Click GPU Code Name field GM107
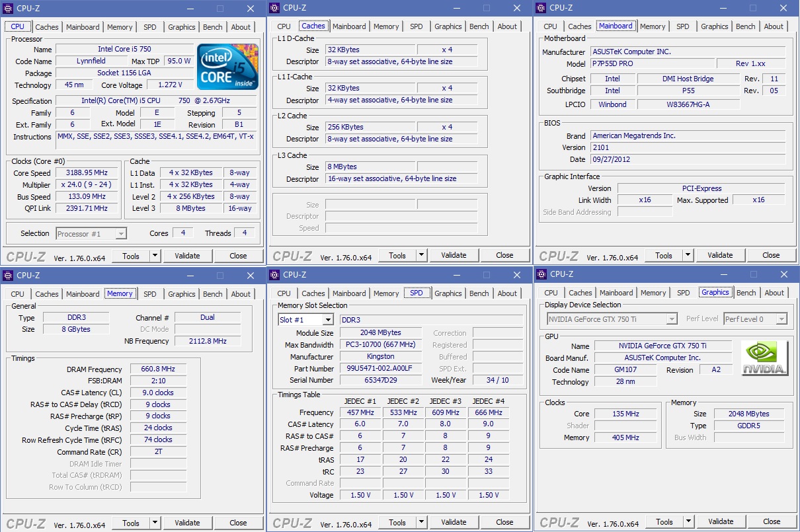Viewport: 800px width, 532px height. [625, 370]
